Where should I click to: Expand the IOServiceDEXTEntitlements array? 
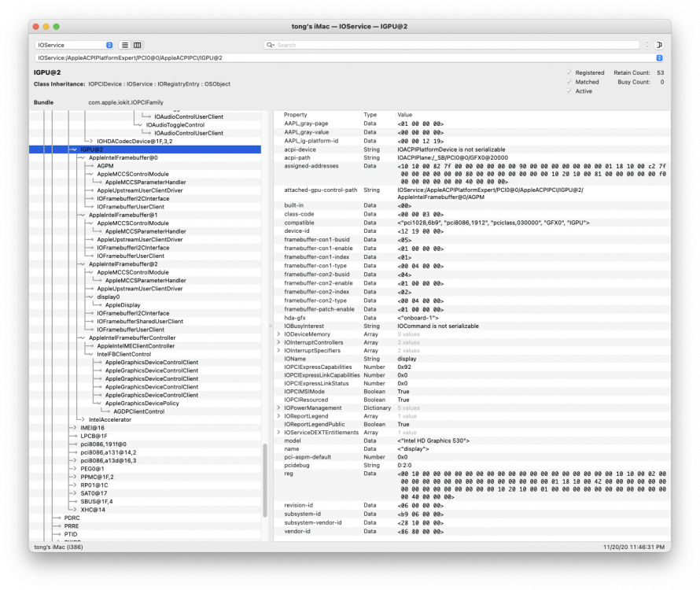279,433
